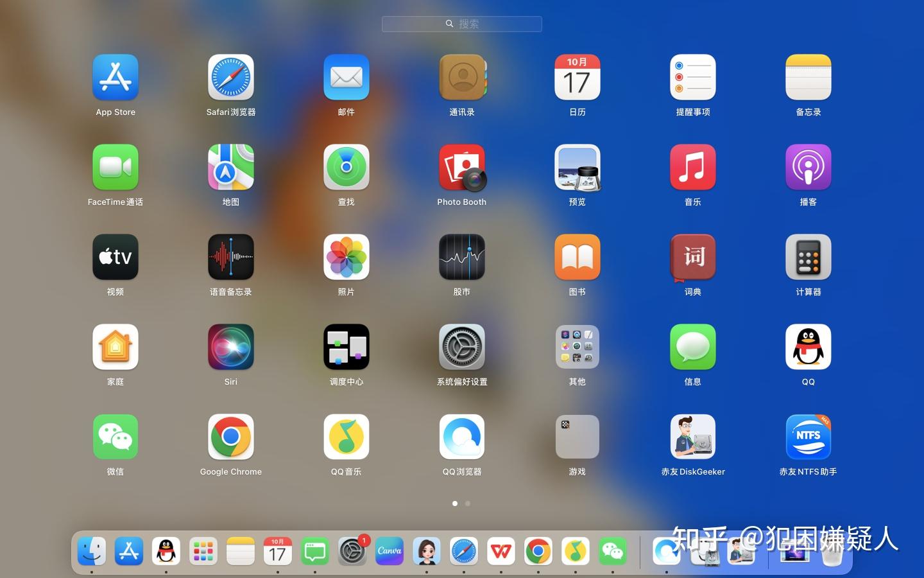Open the 计算器 Calculator app
924x578 pixels.
(809, 257)
